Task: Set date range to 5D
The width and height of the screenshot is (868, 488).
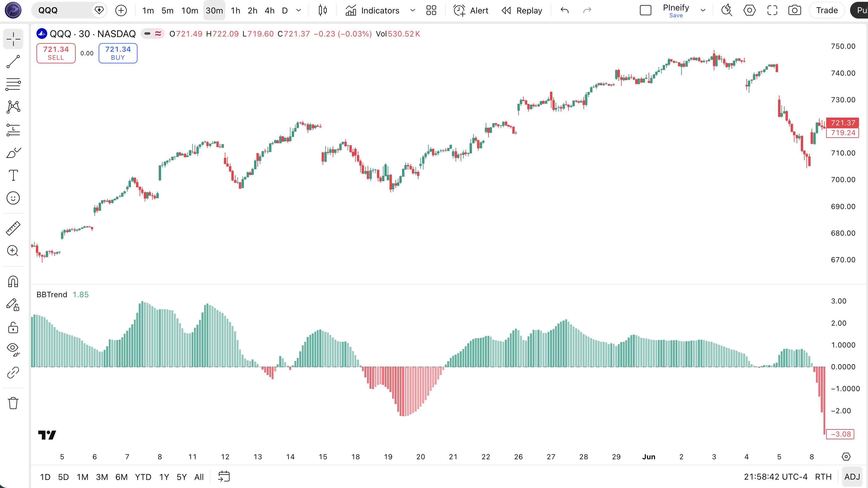Action: coord(63,477)
